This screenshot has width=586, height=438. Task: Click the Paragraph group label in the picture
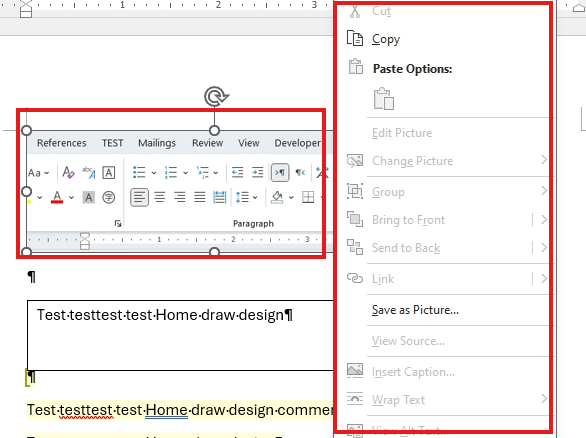253,224
